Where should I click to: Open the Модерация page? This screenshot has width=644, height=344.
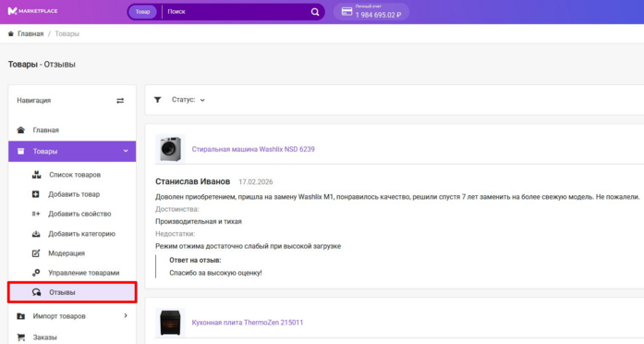click(67, 253)
